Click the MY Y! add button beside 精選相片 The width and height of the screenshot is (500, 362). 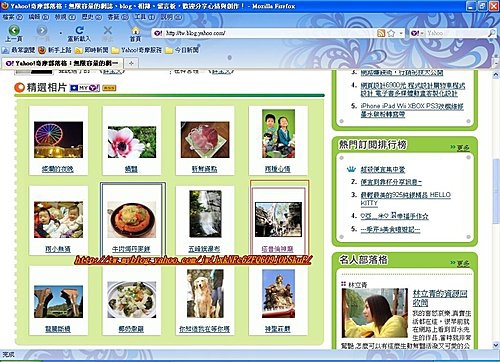coord(85,88)
